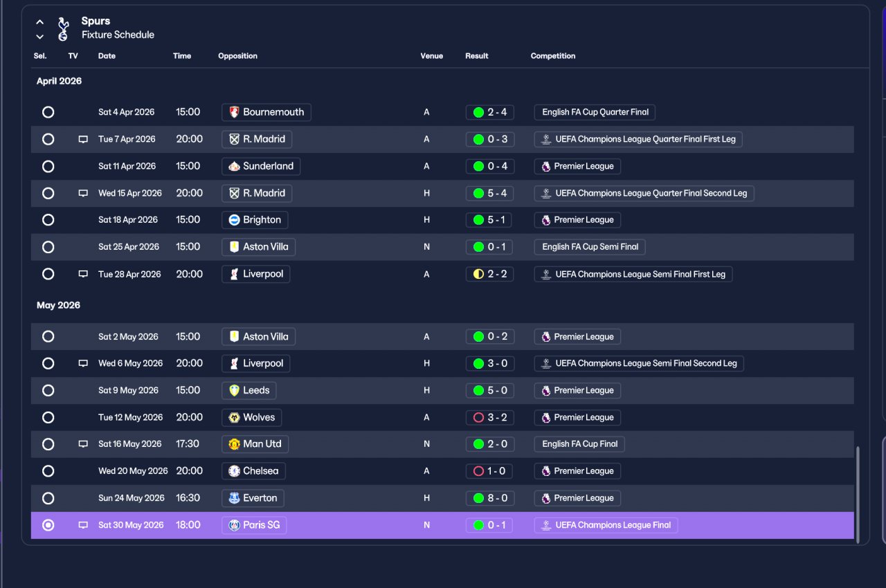Go to previous team with up chevron
886x588 pixels.
[39, 22]
